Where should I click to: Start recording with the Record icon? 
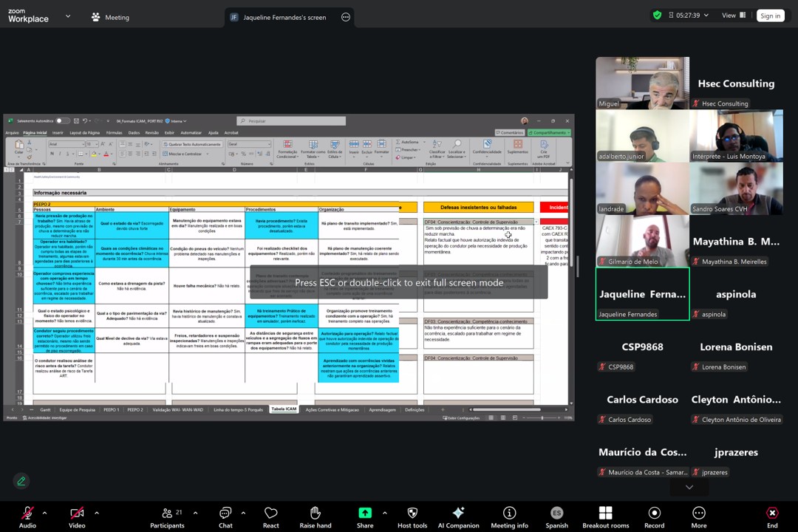click(x=654, y=514)
